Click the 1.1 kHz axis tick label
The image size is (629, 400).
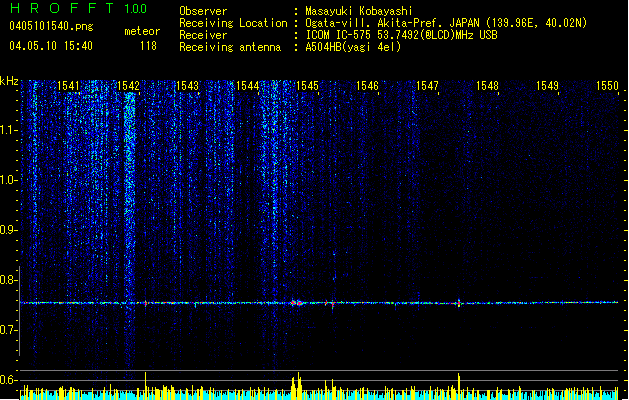click(x=9, y=130)
